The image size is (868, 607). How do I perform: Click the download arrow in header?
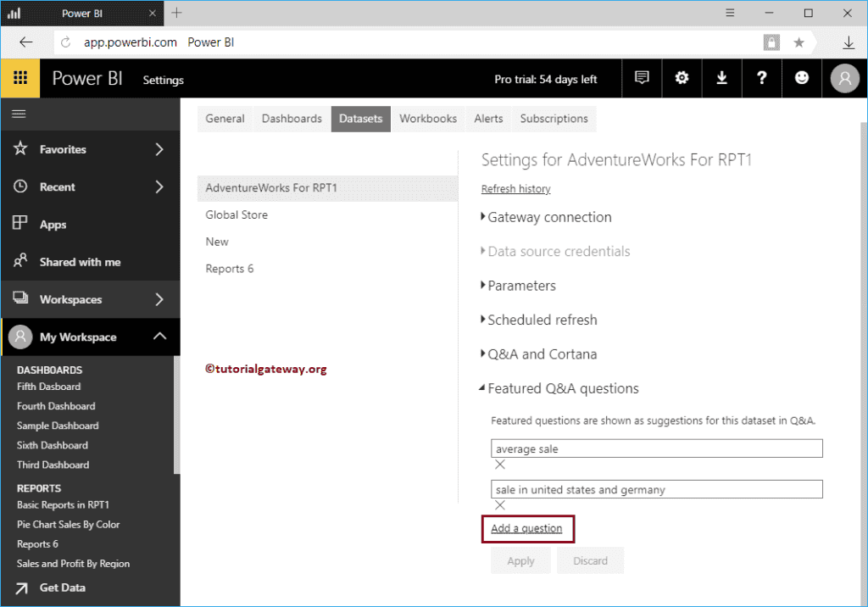click(x=721, y=78)
